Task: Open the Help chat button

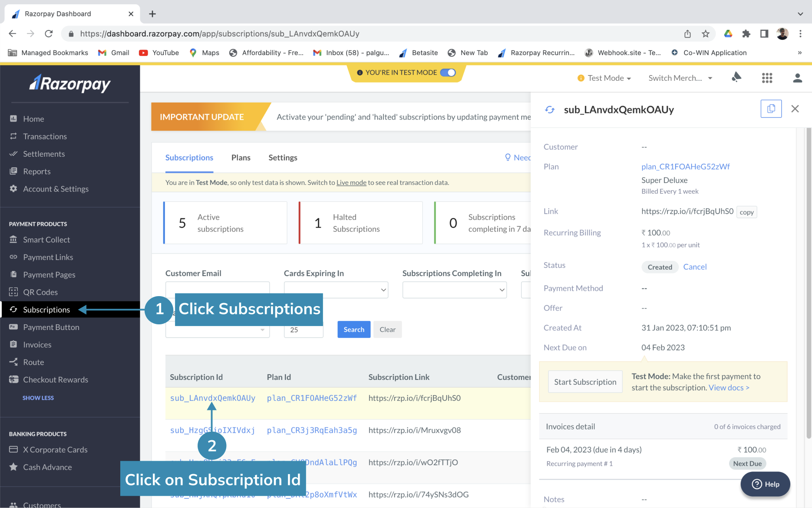Action: (766, 484)
